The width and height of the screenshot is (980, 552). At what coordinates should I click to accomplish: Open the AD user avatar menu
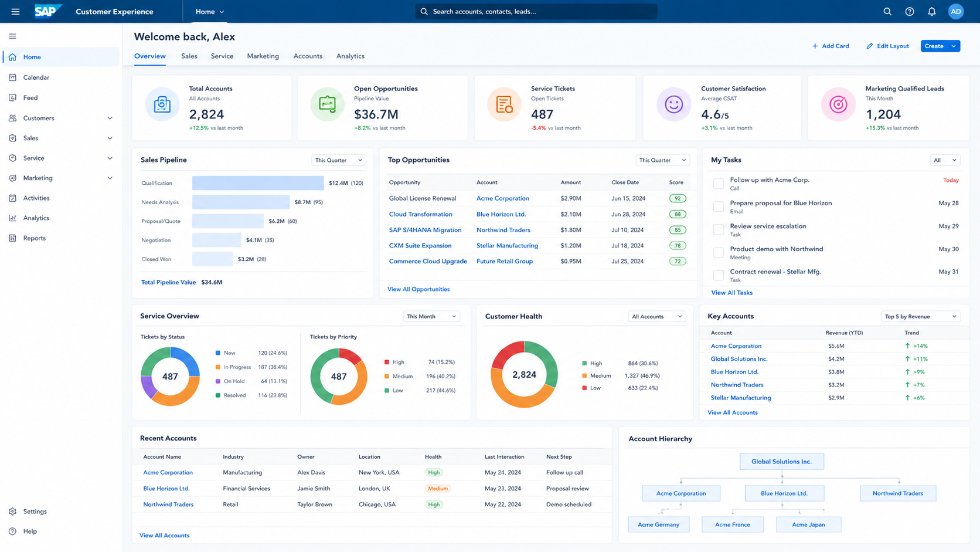click(x=956, y=12)
